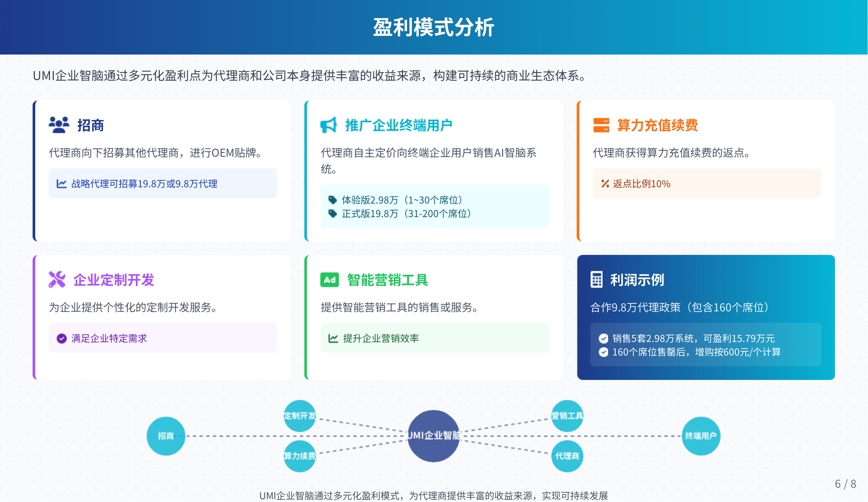The height and width of the screenshot is (502, 868).
Task: Click the text 销售5套2.98万系统，可盈利15.79万元
Action: [693, 338]
